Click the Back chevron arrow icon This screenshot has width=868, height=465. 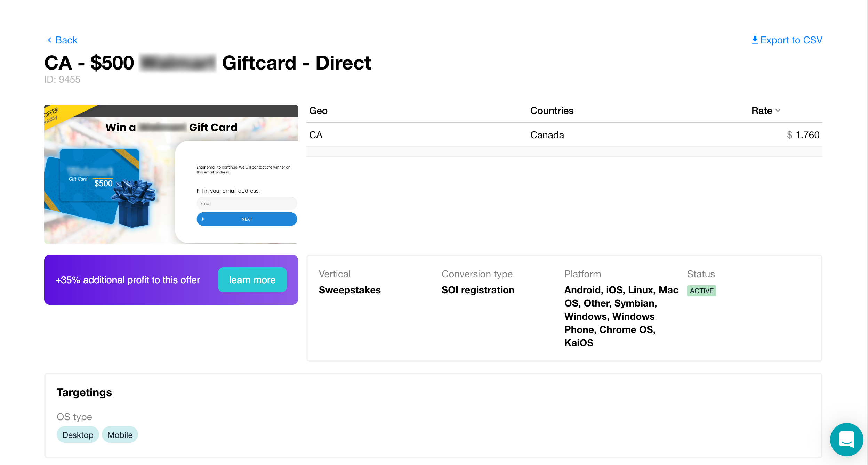(49, 40)
